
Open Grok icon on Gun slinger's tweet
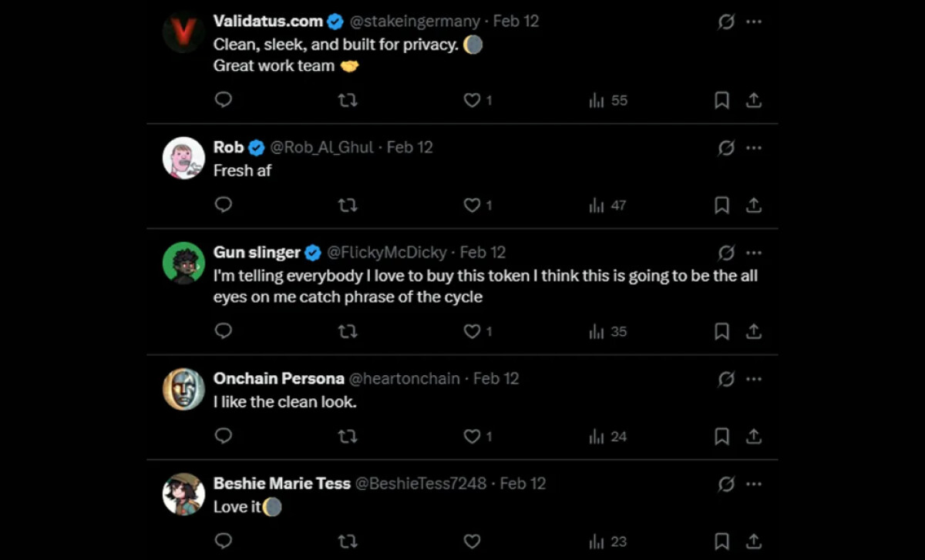pos(726,253)
